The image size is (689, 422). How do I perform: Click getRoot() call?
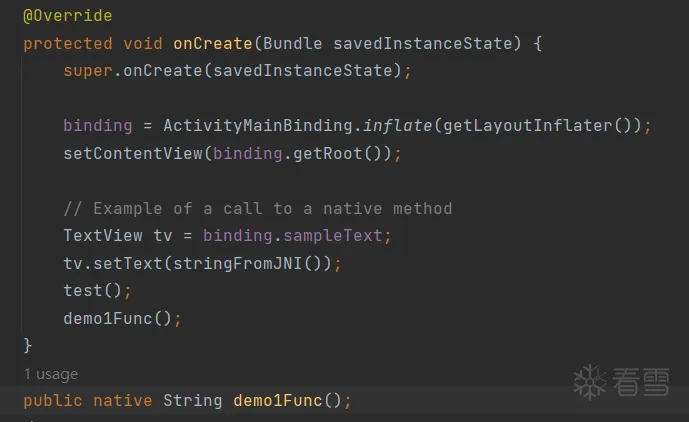pyautogui.click(x=337, y=153)
